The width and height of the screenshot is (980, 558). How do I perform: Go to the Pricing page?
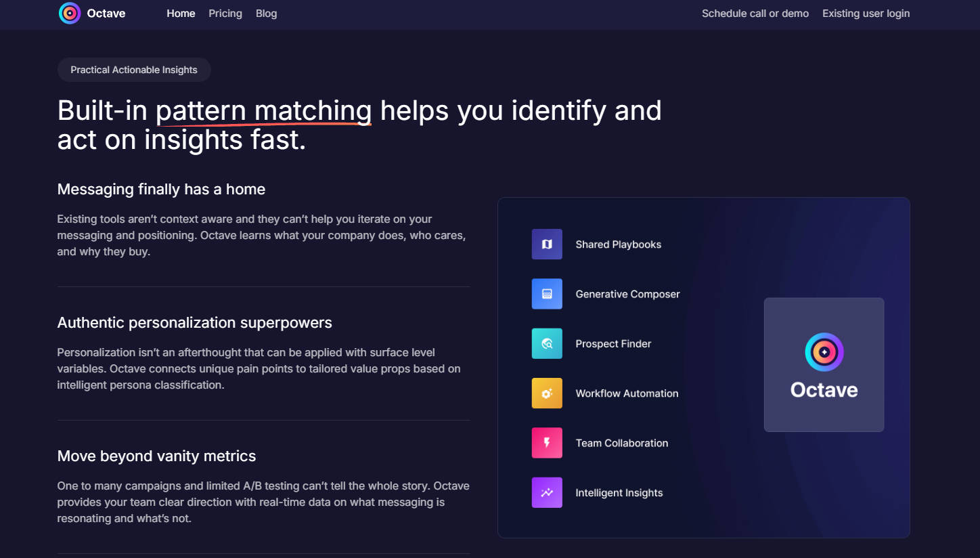225,14
